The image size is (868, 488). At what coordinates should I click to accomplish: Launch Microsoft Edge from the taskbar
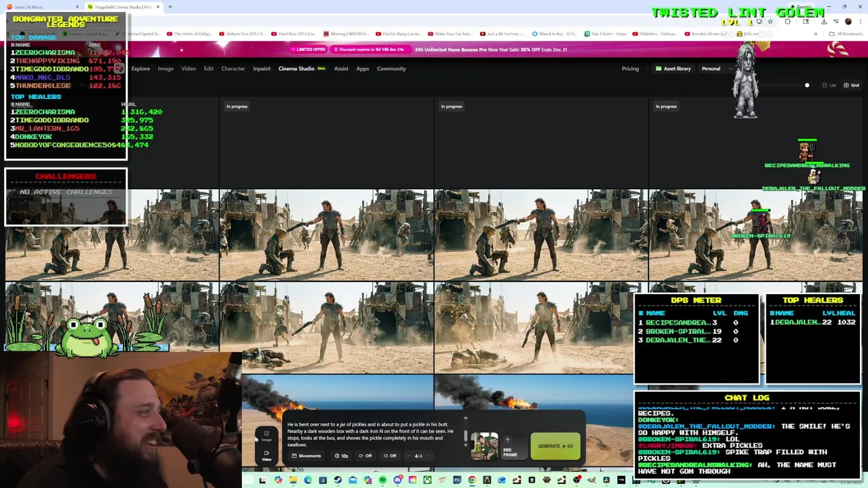tap(308, 481)
